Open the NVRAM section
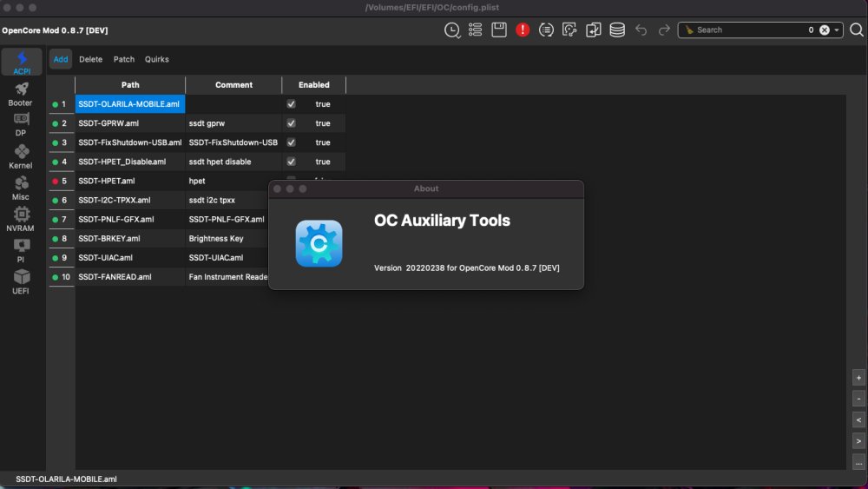 tap(21, 219)
